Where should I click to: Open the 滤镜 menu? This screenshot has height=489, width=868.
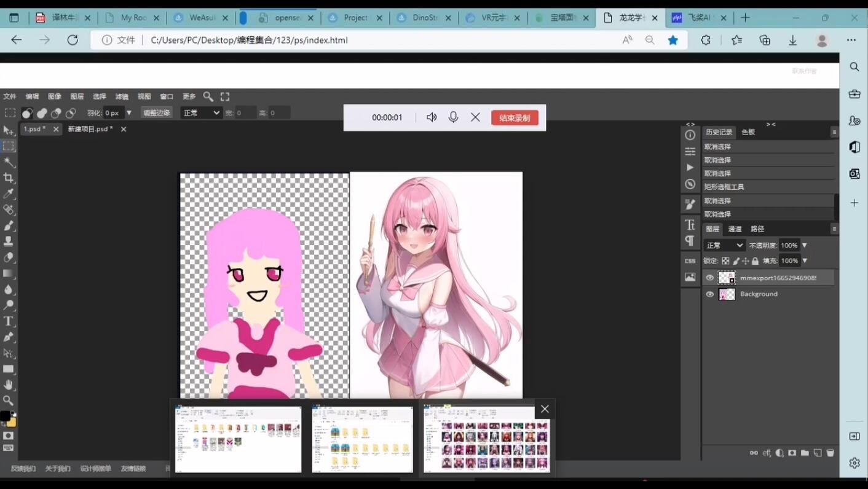point(122,96)
